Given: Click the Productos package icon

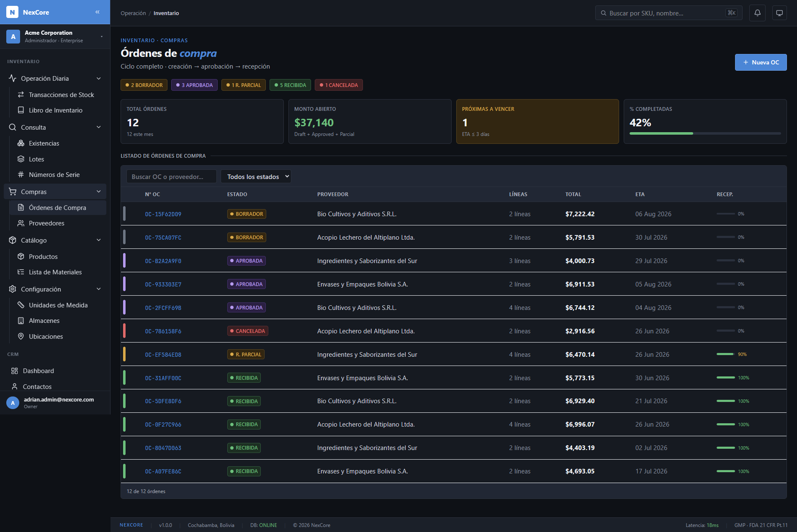Looking at the screenshot, I should tap(21, 256).
